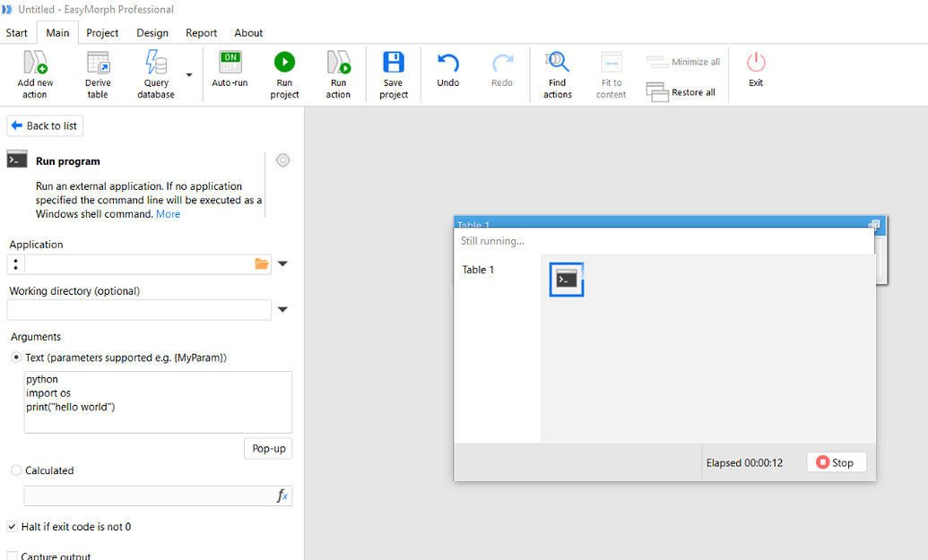Open the Design tab

[152, 33]
